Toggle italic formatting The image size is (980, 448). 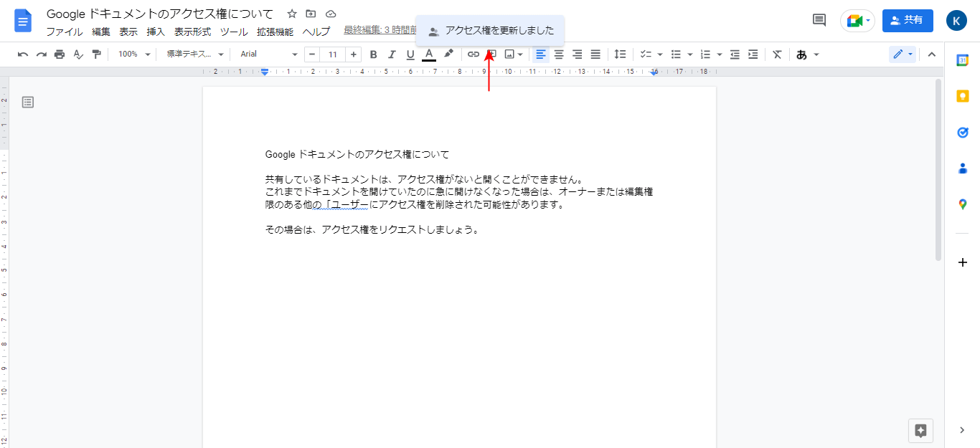point(392,54)
